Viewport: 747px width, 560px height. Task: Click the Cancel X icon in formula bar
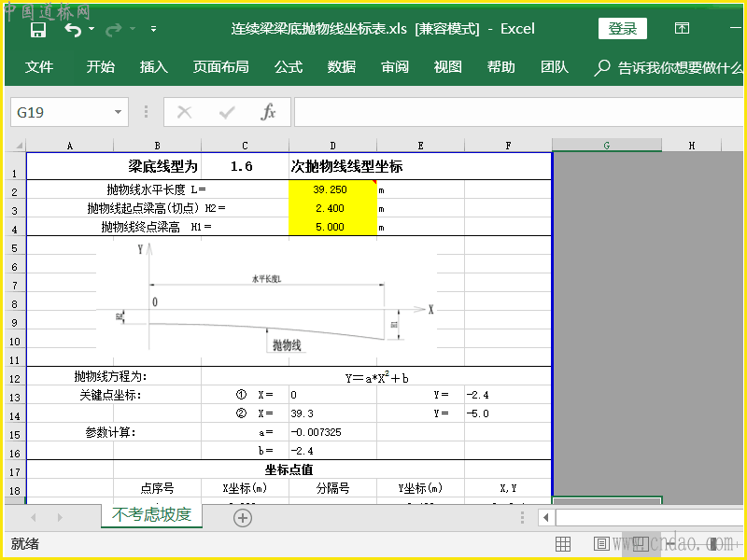click(184, 112)
